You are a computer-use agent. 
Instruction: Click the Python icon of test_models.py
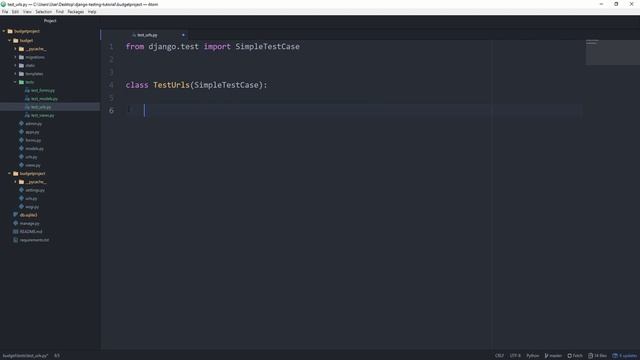(x=27, y=99)
